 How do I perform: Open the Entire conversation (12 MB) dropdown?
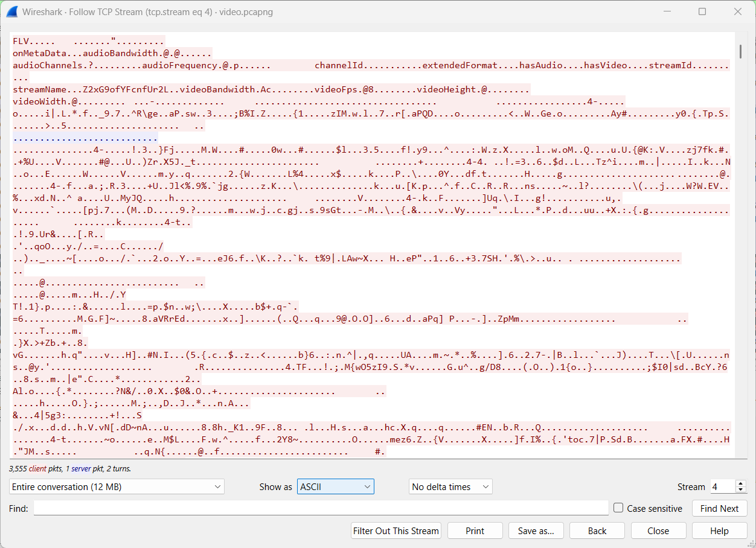[x=117, y=486]
